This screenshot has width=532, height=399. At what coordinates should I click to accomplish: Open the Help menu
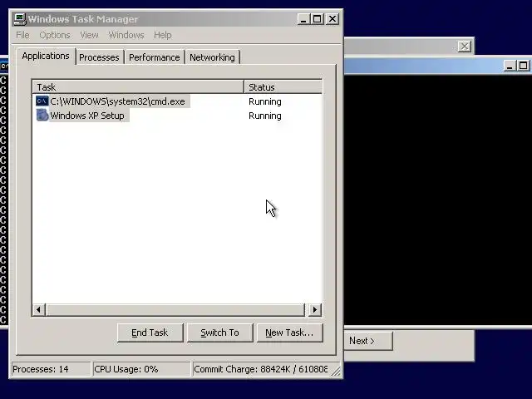coord(163,35)
